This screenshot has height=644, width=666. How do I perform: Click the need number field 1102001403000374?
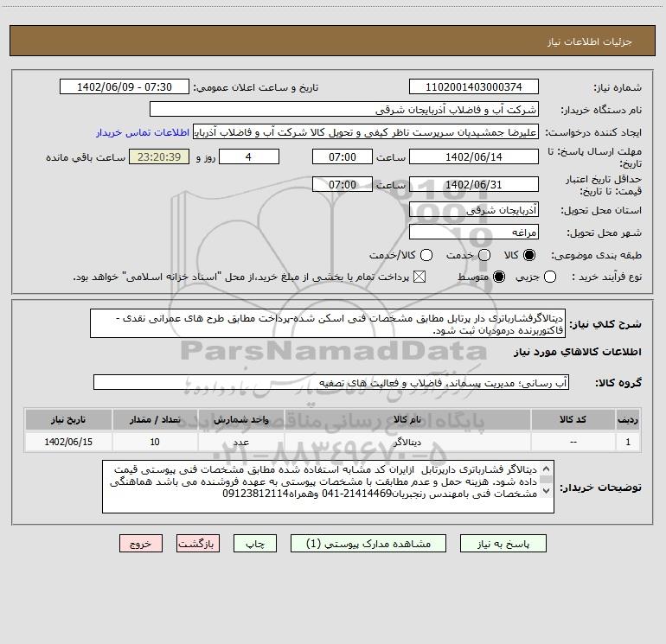(x=474, y=86)
